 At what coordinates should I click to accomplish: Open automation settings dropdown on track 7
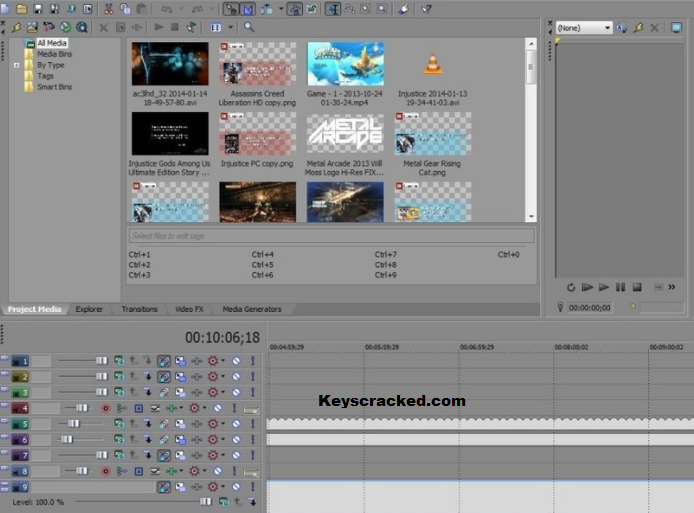pyautogui.click(x=223, y=455)
